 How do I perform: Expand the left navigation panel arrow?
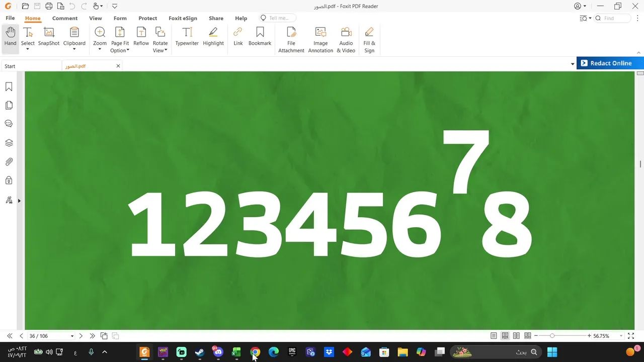[19, 201]
